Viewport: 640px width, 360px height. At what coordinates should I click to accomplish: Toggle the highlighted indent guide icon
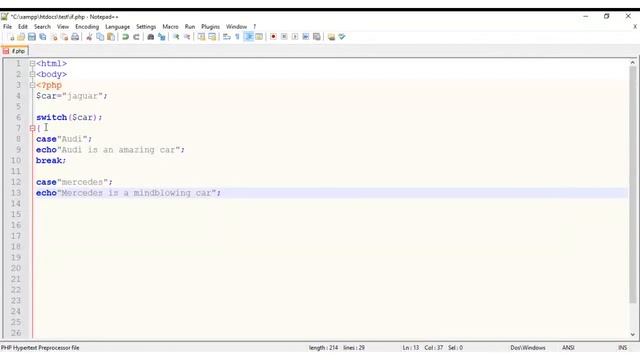click(248, 37)
